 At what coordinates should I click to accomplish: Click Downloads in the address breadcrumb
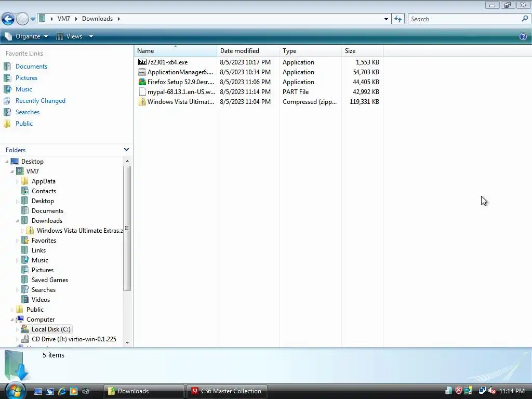(x=97, y=19)
